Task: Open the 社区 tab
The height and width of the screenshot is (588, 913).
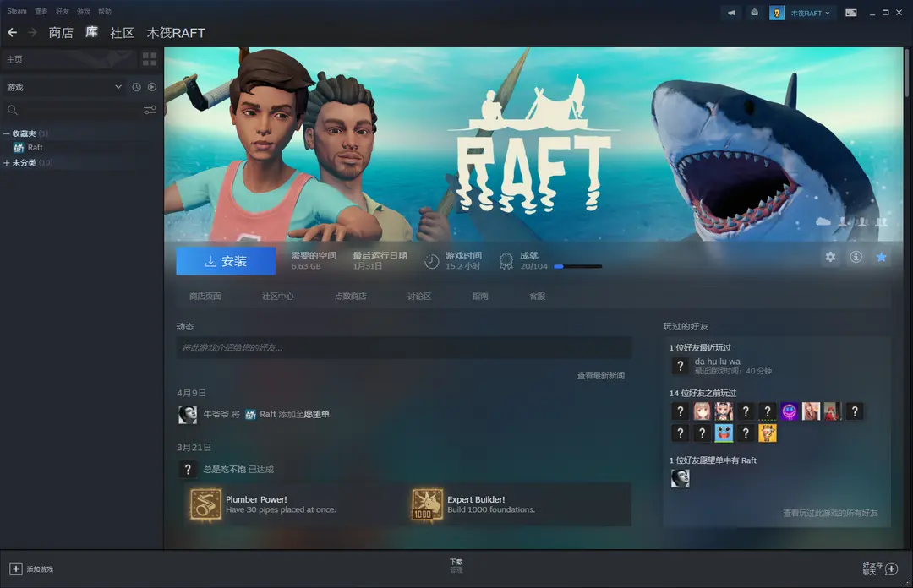Action: [123, 33]
